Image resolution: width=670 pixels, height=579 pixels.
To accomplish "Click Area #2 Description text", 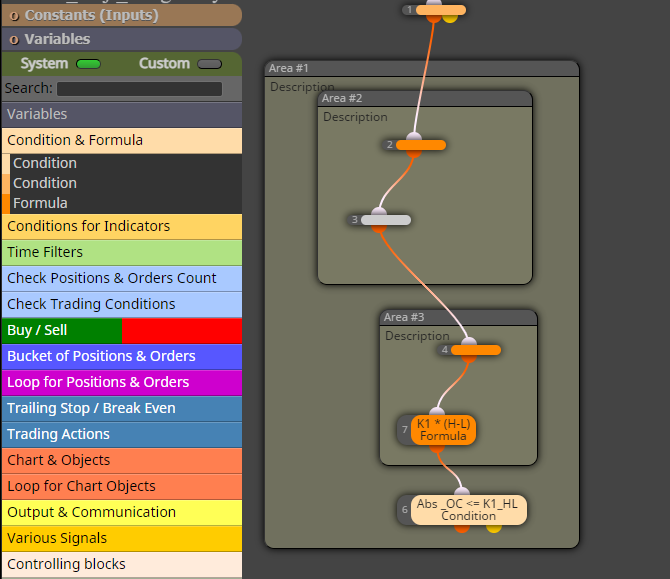I will pyautogui.click(x=355, y=117).
